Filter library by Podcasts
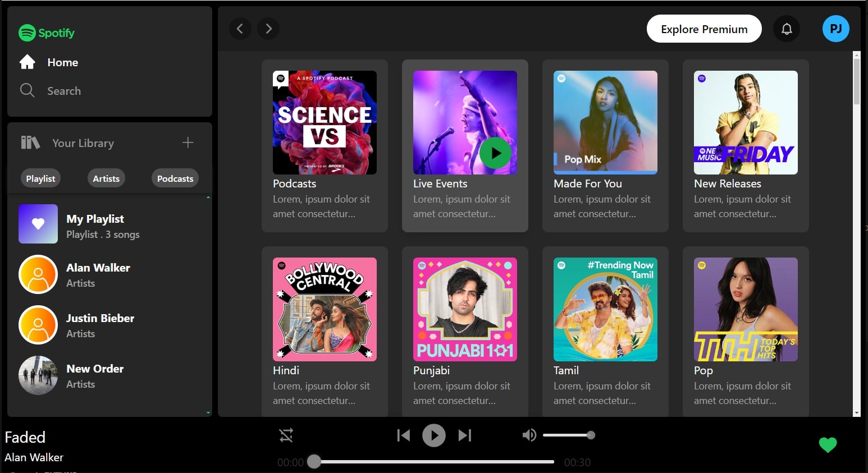 pyautogui.click(x=175, y=178)
